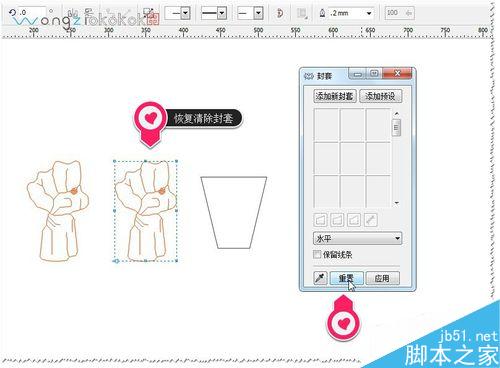Click the 添加预设 button
This screenshot has height=368, width=500.
[x=380, y=96]
